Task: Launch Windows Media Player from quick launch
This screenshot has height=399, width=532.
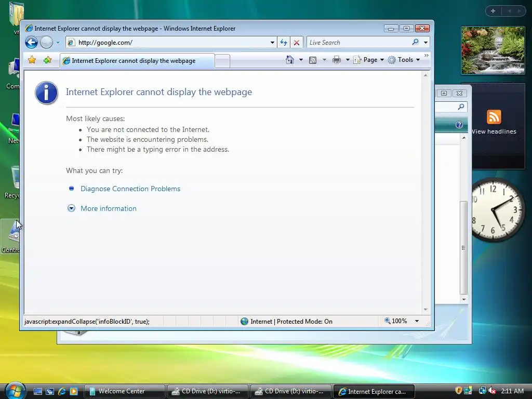Action: (x=74, y=391)
